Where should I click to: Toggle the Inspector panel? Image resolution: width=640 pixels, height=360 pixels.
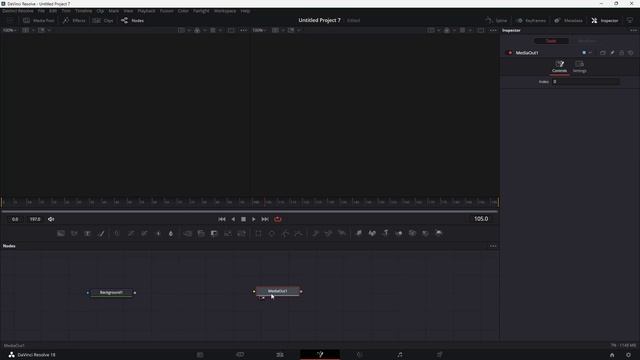(605, 20)
